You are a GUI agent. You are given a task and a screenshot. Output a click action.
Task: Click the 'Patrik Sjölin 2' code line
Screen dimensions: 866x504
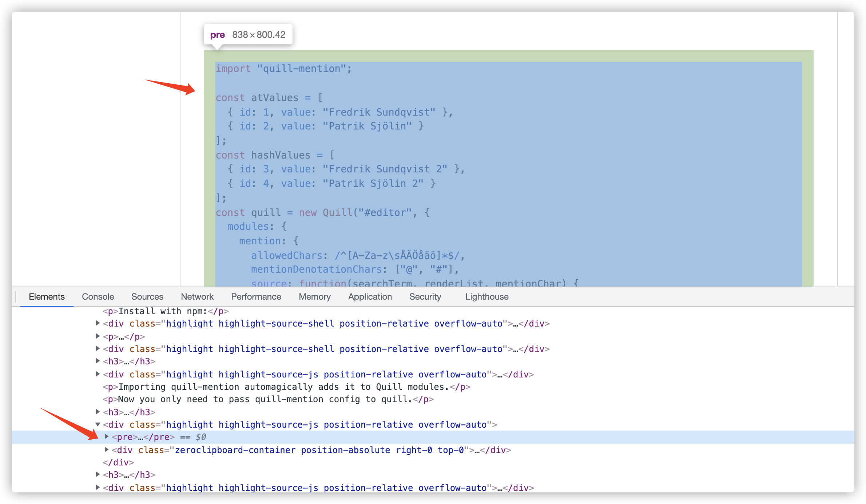click(331, 184)
